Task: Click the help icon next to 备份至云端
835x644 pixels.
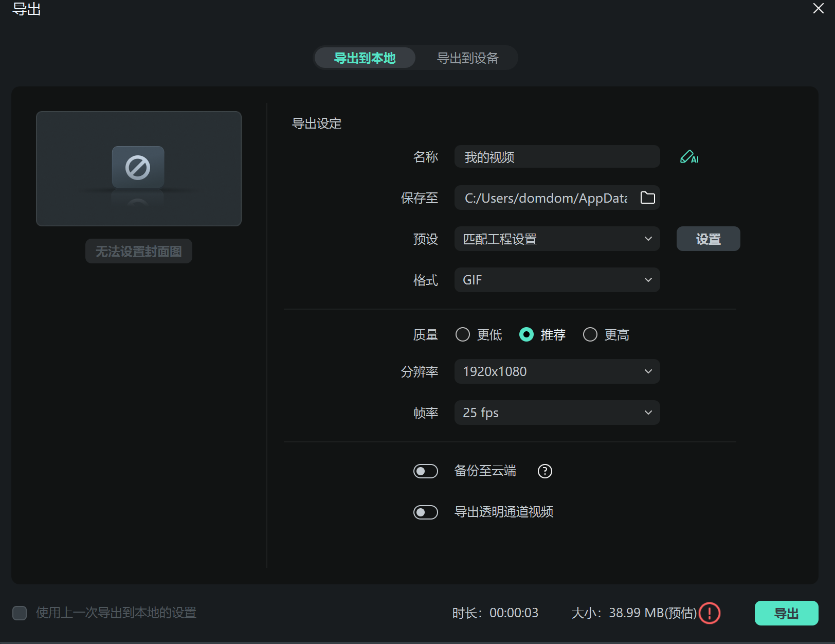Action: (544, 471)
